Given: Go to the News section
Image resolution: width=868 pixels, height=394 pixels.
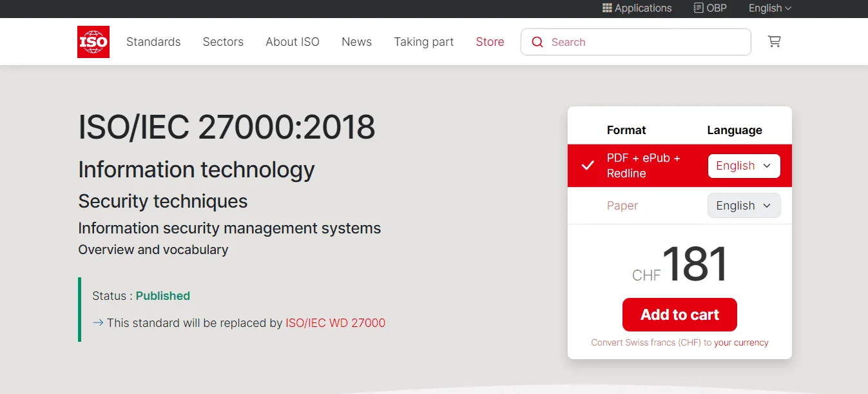Looking at the screenshot, I should (356, 42).
